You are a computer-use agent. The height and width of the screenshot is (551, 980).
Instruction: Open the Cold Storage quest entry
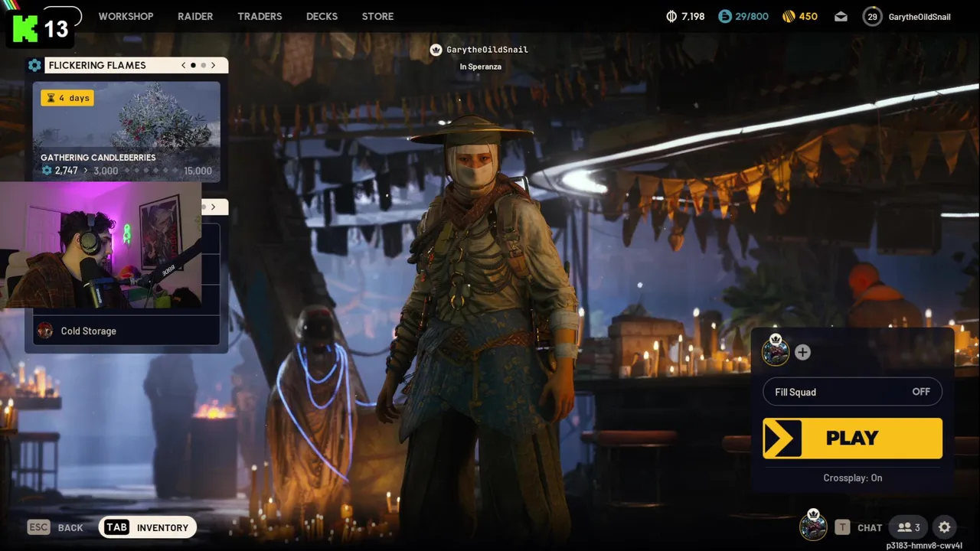(126, 331)
